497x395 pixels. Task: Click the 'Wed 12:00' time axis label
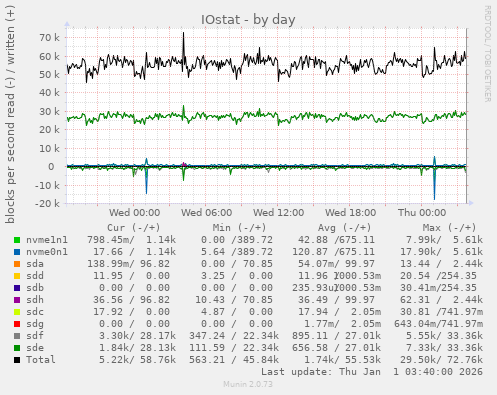point(278,213)
